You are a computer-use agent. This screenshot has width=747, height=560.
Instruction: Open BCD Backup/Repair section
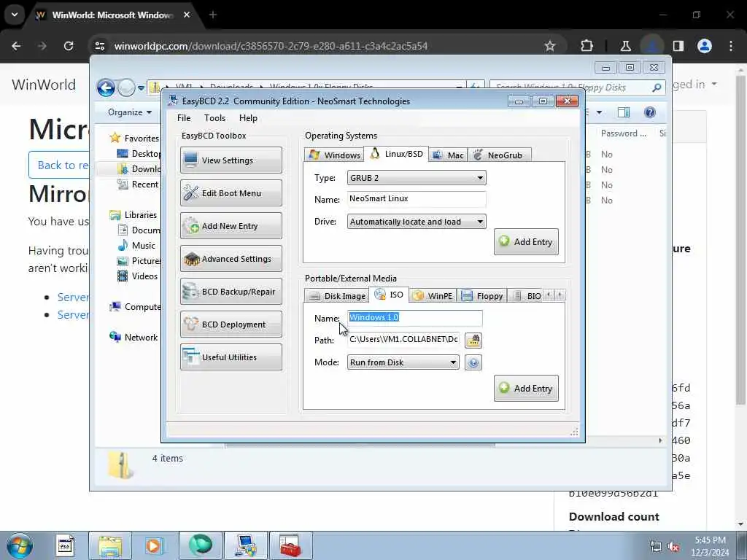point(231,292)
